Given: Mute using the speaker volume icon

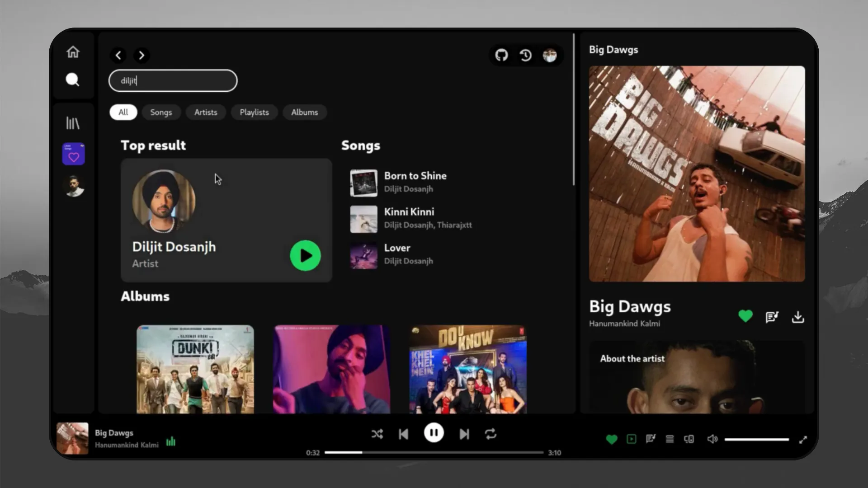Looking at the screenshot, I should [712, 439].
